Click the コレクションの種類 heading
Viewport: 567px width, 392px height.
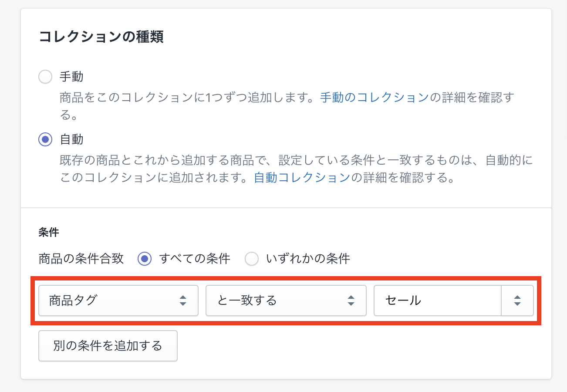point(101,37)
